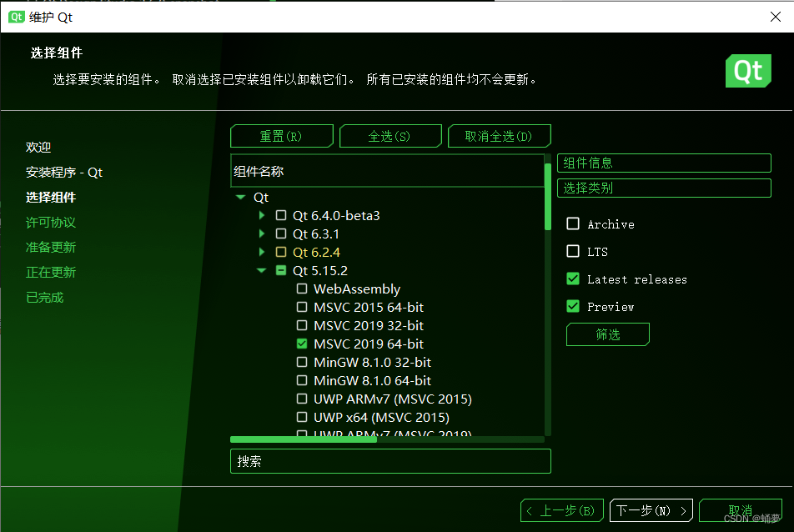Screen dimensions: 794x532
Task: Click the component list vertical scrollbar
Action: tap(547, 198)
